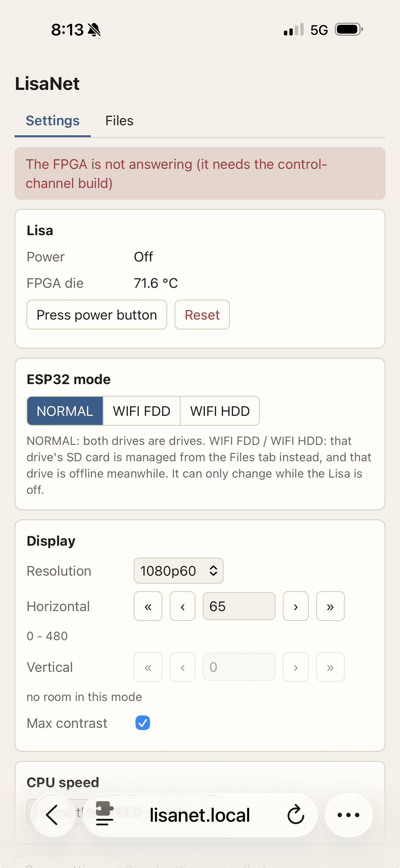This screenshot has width=400, height=868.
Task: Tap the browser back arrow icon
Action: pos(52,815)
